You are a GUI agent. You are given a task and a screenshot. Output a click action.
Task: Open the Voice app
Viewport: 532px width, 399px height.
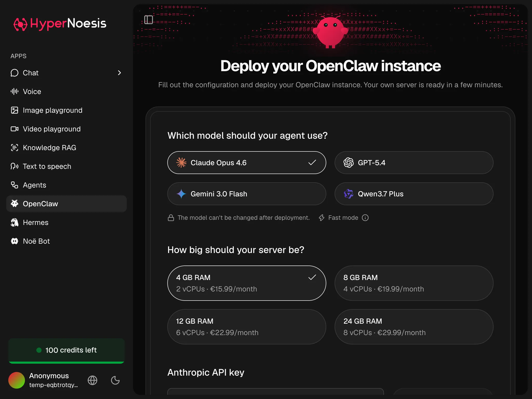point(66,91)
